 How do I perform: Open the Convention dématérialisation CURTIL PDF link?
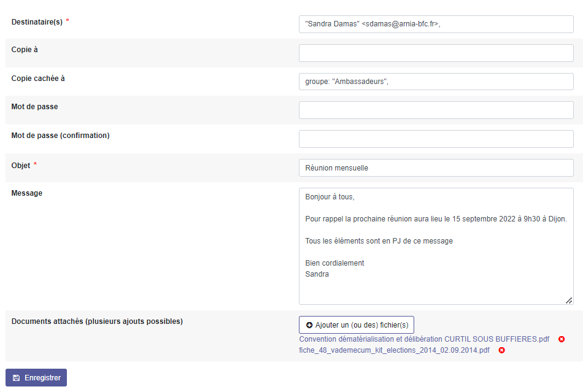point(424,339)
